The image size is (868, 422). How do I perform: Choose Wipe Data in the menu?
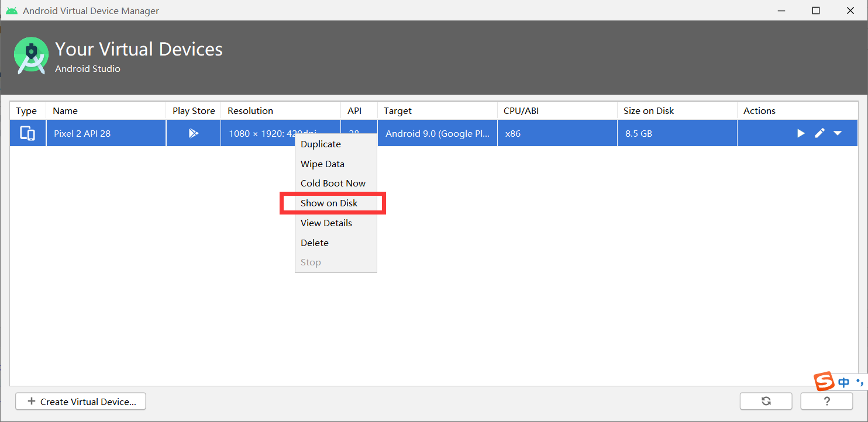click(x=322, y=164)
